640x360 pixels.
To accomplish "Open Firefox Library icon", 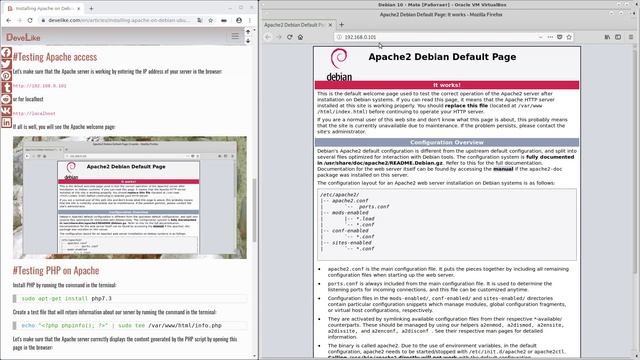I will (607, 37).
